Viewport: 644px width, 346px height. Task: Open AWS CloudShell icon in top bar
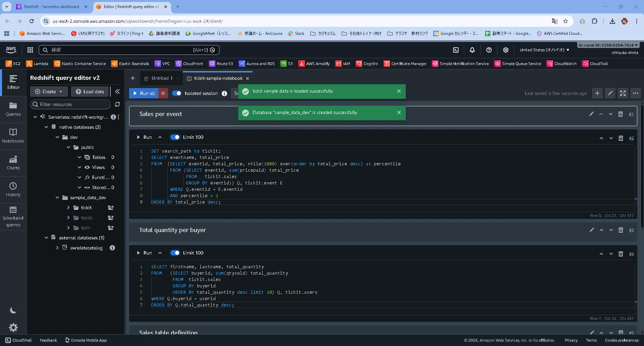click(456, 50)
